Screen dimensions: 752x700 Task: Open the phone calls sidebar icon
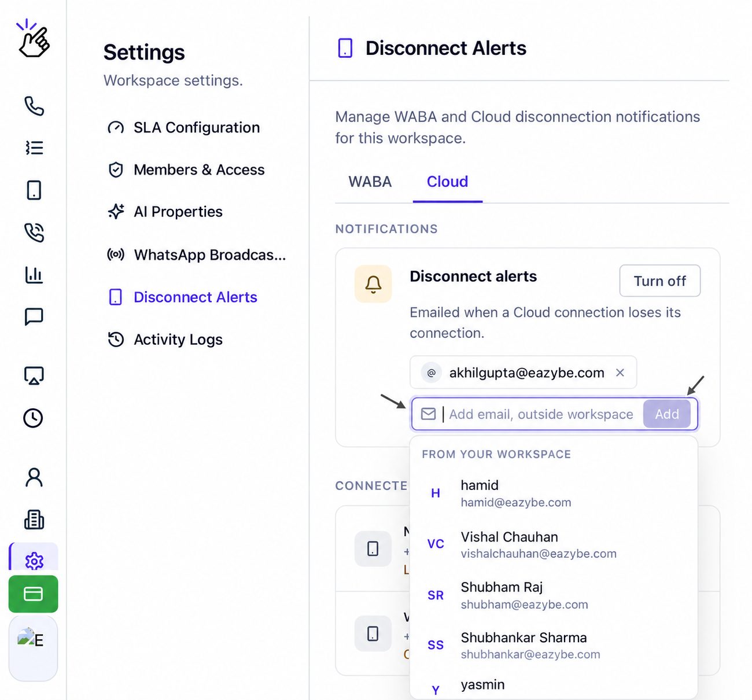tap(34, 106)
